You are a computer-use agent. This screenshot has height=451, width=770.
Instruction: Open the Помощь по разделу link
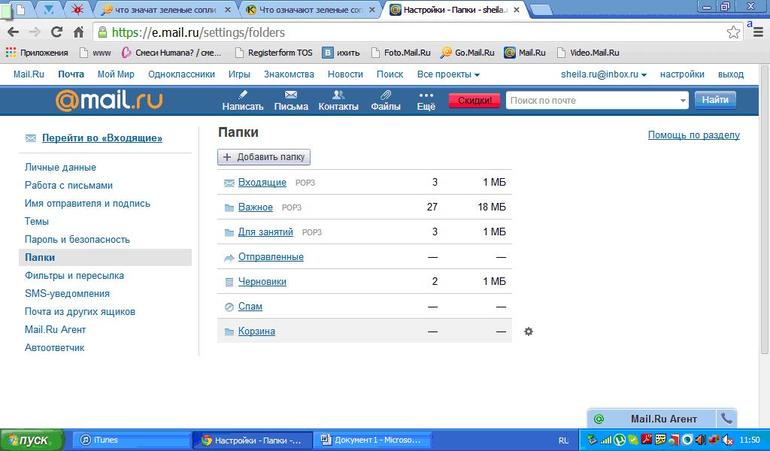[x=693, y=135]
